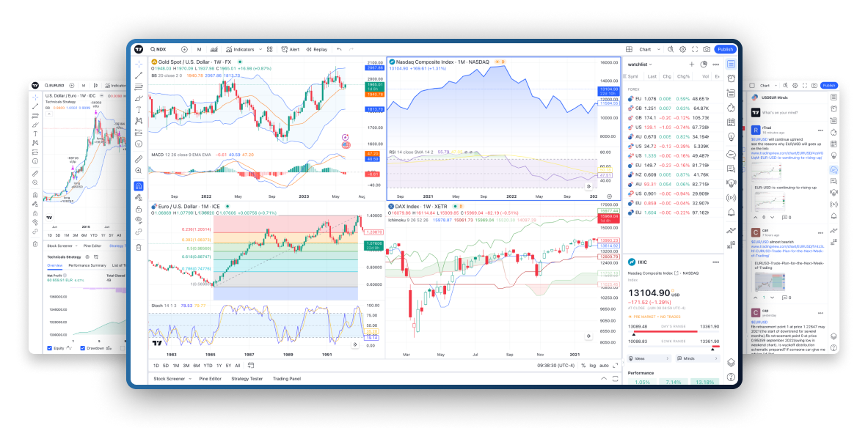Click the TradingView logo in main window header

tap(139, 49)
